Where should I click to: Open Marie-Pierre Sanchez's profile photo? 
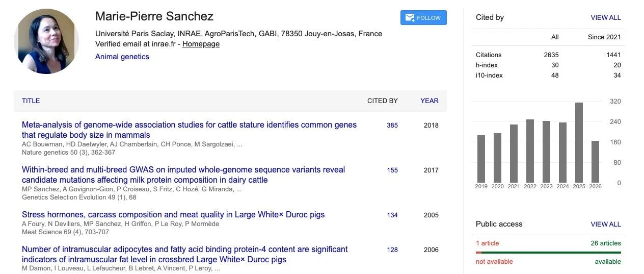46,41
